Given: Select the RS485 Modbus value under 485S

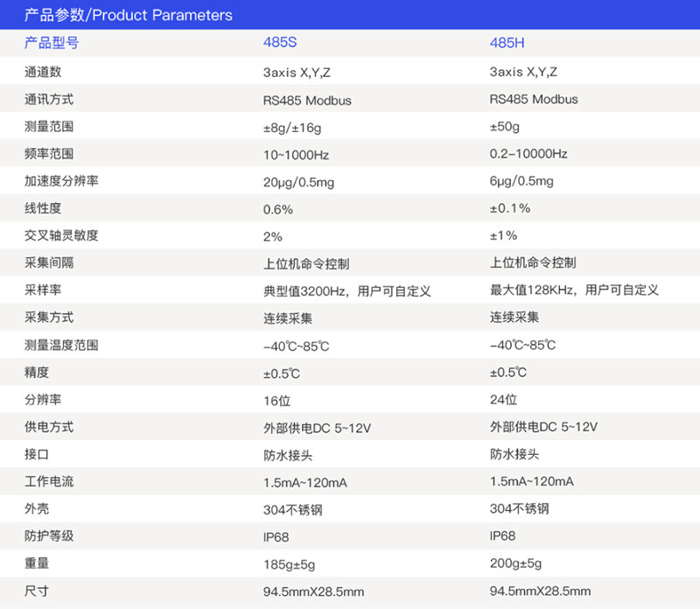Looking at the screenshot, I should coord(304,99).
